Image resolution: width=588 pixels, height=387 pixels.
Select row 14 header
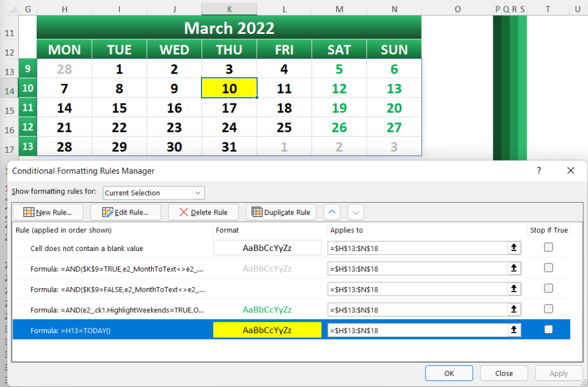[x=9, y=91]
